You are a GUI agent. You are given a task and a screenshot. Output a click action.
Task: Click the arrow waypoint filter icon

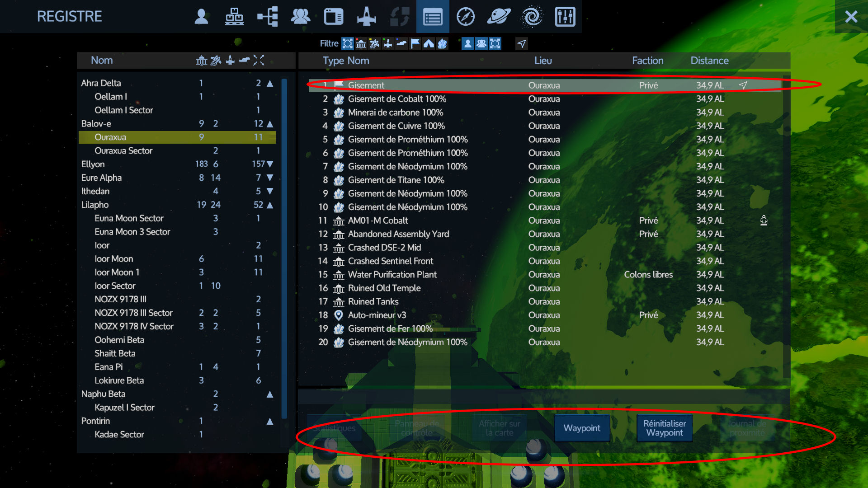point(521,43)
